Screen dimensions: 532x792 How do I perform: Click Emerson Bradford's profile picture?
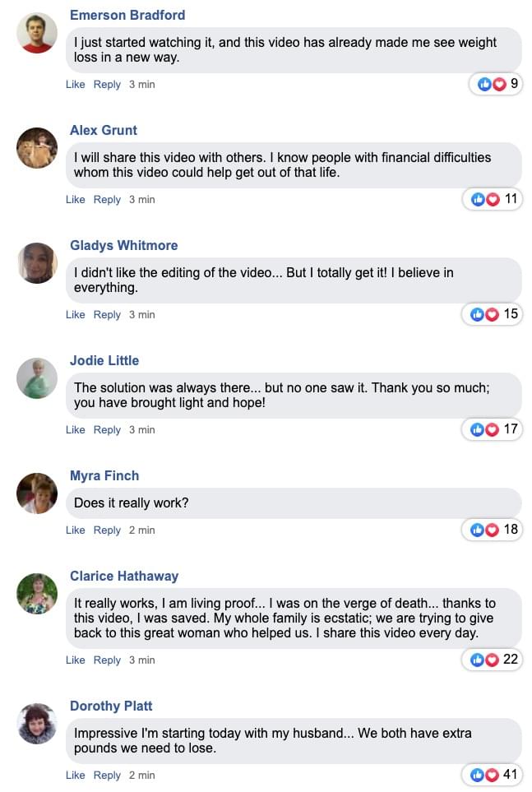tap(37, 34)
